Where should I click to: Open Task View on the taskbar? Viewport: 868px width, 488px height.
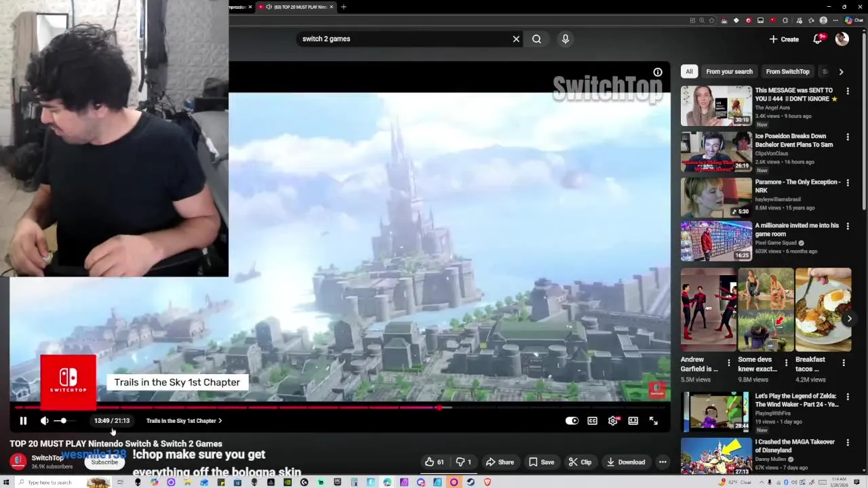120,483
